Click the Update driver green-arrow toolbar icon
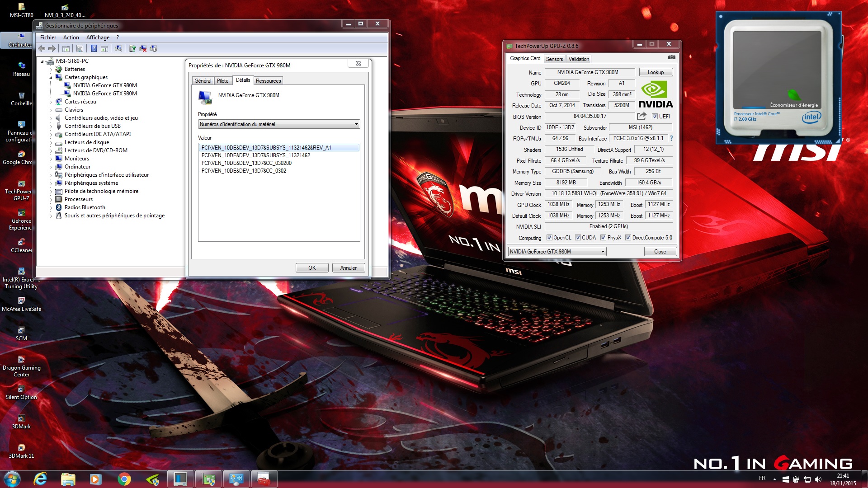Image resolution: width=868 pixels, height=488 pixels. (132, 48)
